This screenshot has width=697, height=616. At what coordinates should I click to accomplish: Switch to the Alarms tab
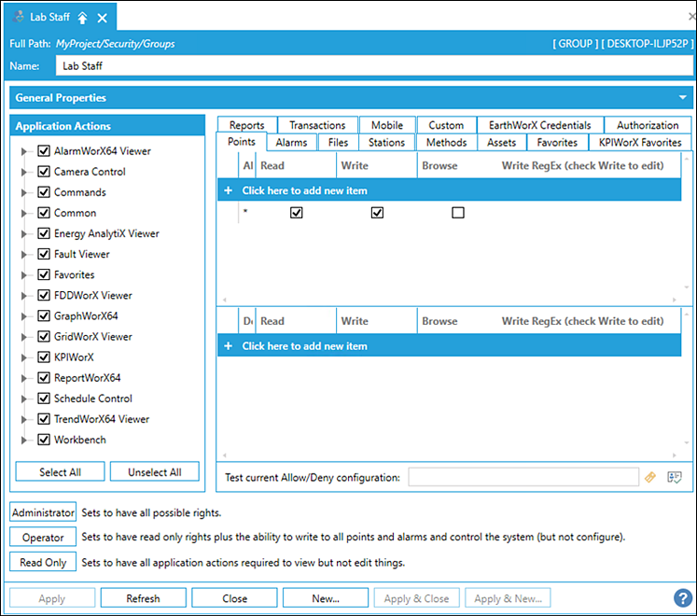291,143
